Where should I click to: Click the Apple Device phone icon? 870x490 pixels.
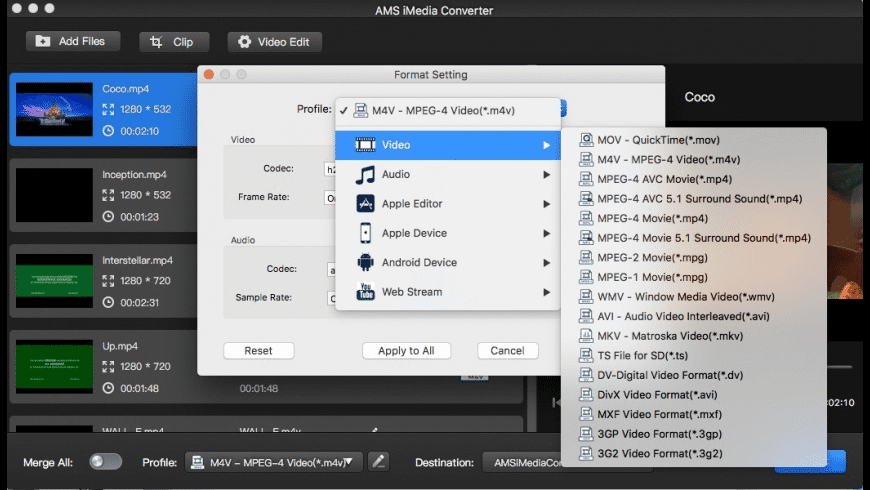[365, 233]
